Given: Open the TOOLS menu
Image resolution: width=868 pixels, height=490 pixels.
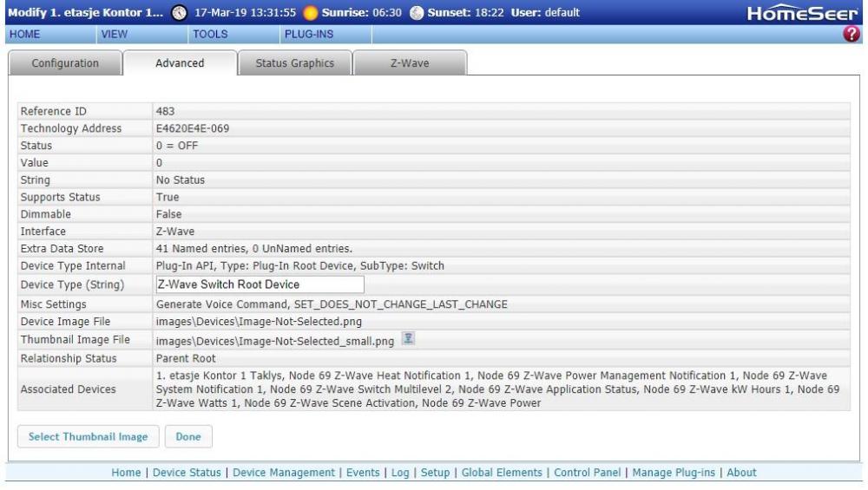Looking at the screenshot, I should click(208, 34).
